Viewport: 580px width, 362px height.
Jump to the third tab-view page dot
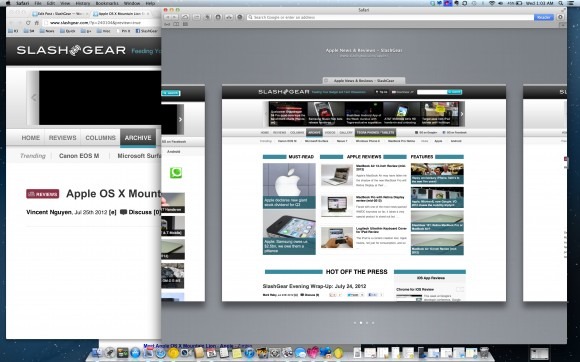pyautogui.click(x=367, y=322)
